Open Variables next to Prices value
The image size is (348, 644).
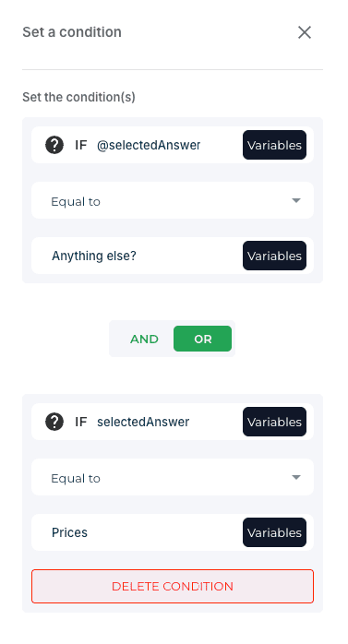click(x=274, y=532)
